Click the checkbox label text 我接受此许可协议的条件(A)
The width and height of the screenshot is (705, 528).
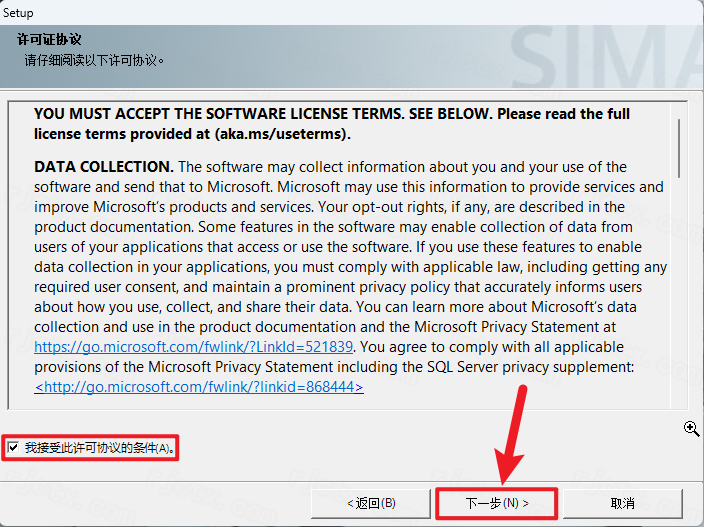click(x=100, y=448)
